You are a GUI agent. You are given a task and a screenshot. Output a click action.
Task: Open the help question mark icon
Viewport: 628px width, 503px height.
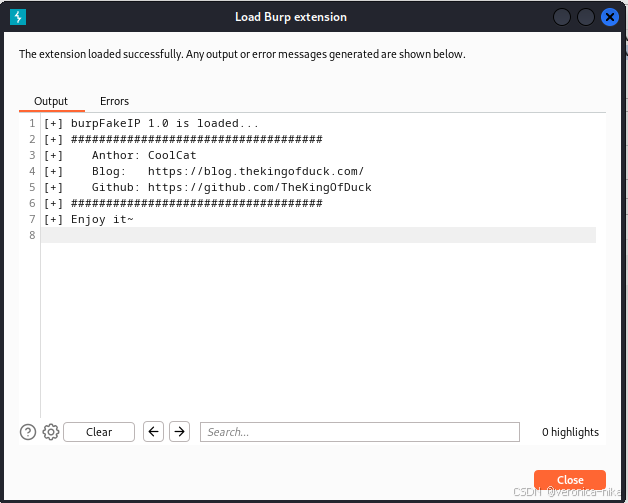[x=28, y=432]
